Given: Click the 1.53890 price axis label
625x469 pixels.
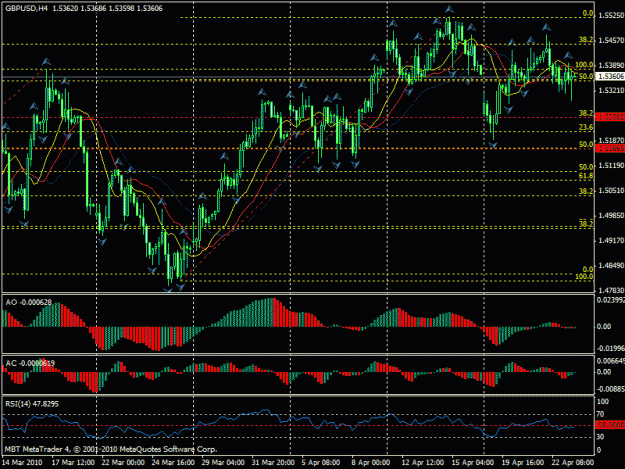Looking at the screenshot, I should [x=611, y=65].
